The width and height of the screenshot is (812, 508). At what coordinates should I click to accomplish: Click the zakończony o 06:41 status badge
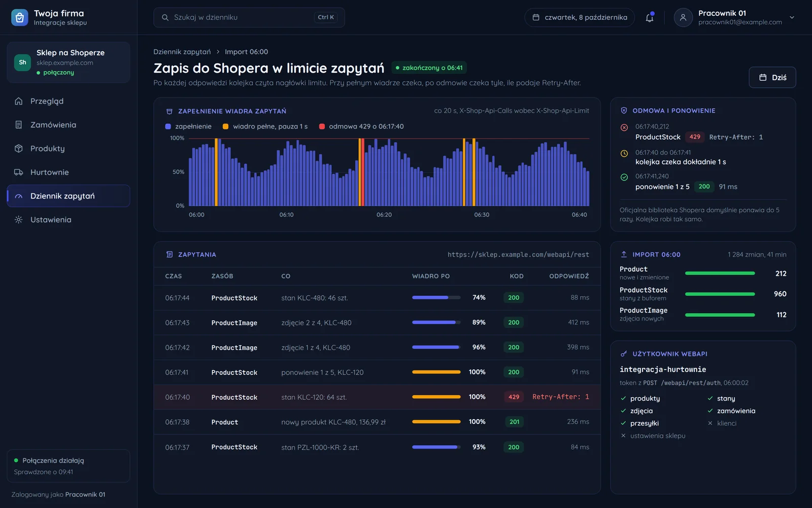click(429, 68)
